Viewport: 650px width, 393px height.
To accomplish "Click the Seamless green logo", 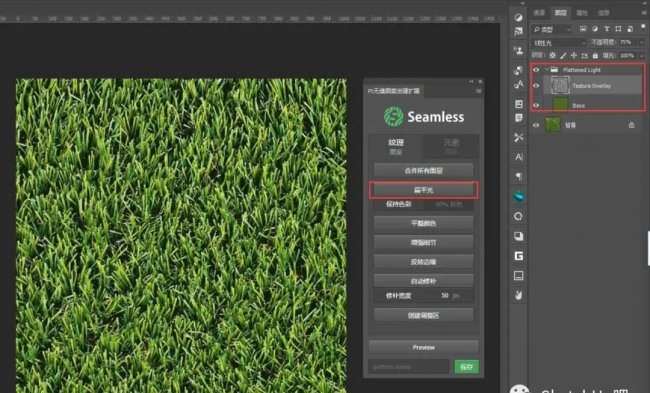I will click(393, 116).
